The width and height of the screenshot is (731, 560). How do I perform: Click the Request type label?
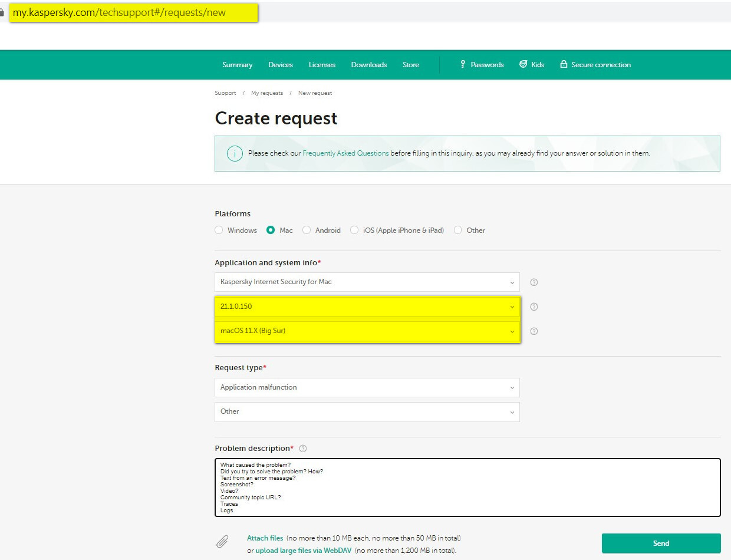239,368
